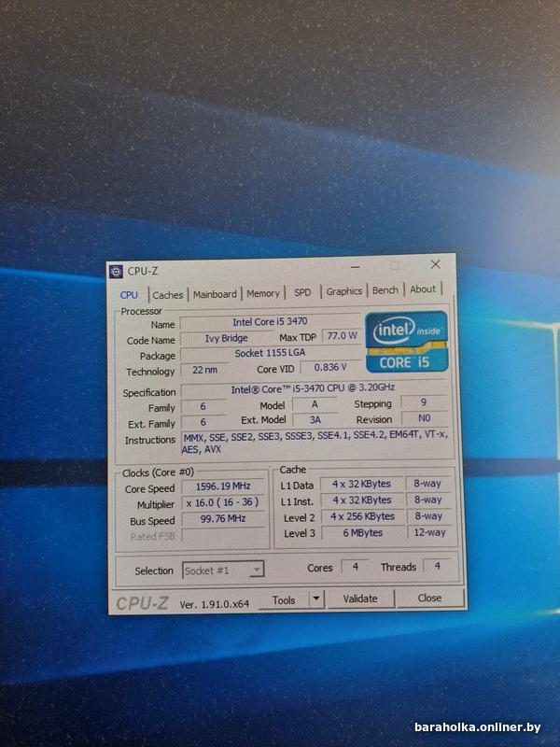Open the Mainboard tab
Viewport: 560px width, 747px height.
pyautogui.click(x=215, y=294)
